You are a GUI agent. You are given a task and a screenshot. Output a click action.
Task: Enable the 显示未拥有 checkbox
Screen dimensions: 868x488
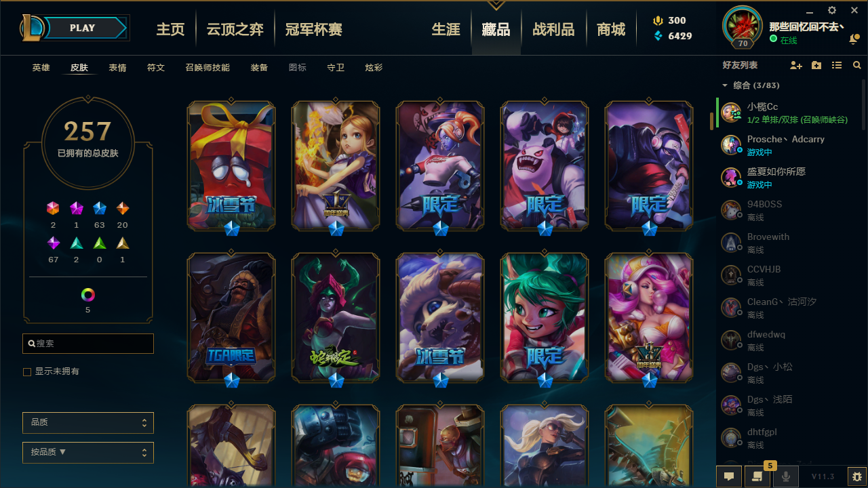click(x=27, y=372)
